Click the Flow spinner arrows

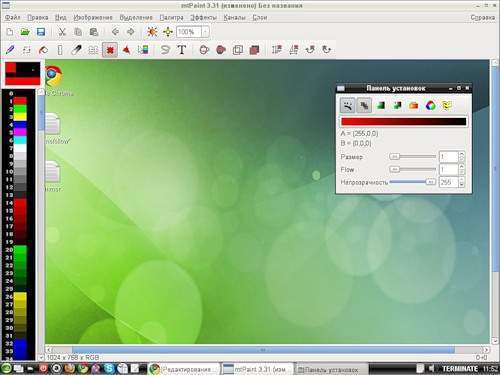(462, 169)
